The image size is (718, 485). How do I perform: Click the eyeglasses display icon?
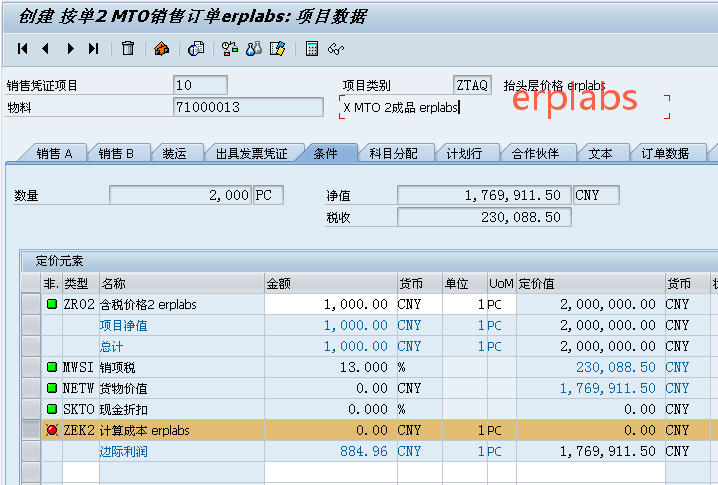[x=336, y=49]
